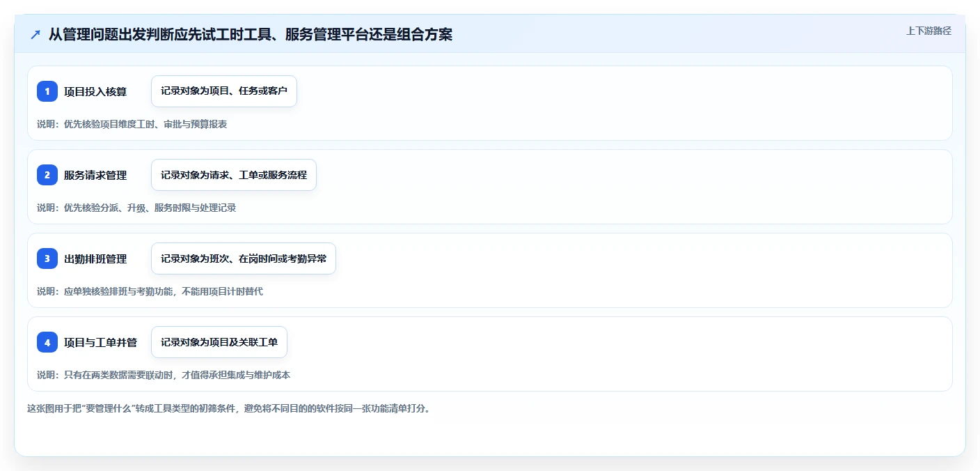980x471 pixels.
Task: Select step number 1 badge
Action: click(x=47, y=91)
